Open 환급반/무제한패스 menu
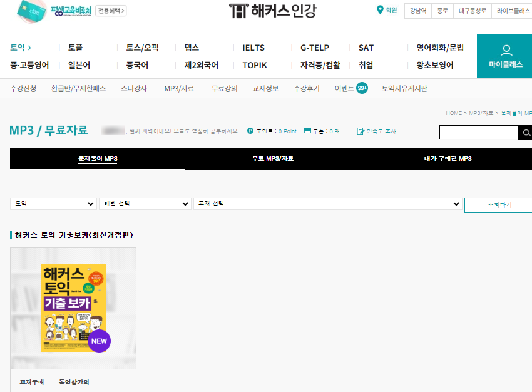Viewport: 532px width, 392px height. tap(78, 88)
